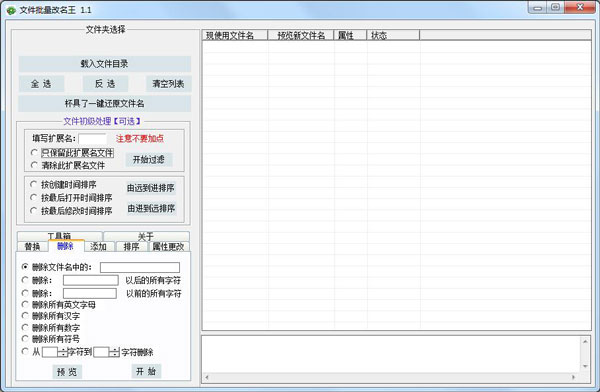600x392 pixels.
Task: Click 杯具了一键还原文件名 button
Action: pos(104,103)
